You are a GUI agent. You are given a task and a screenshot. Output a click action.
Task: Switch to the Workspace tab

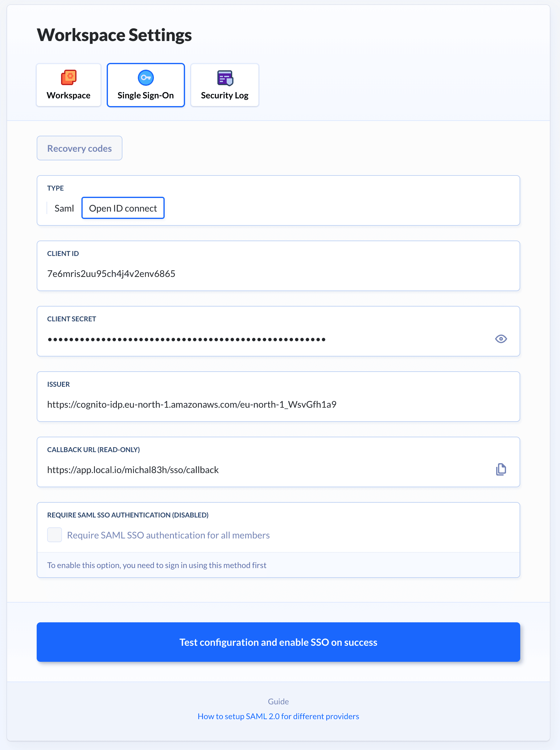pyautogui.click(x=68, y=85)
